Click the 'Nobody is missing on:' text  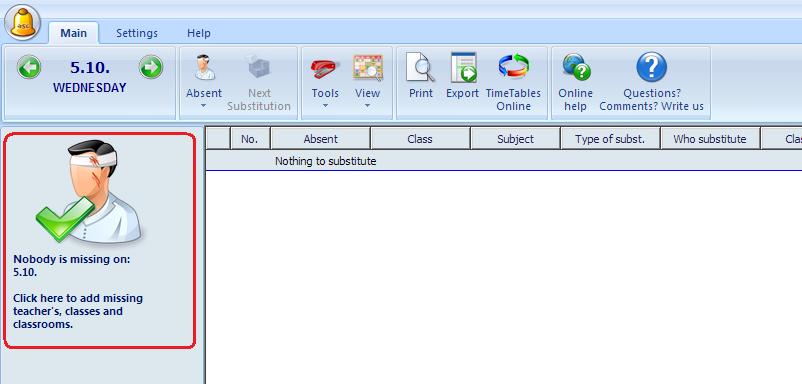coord(72,259)
